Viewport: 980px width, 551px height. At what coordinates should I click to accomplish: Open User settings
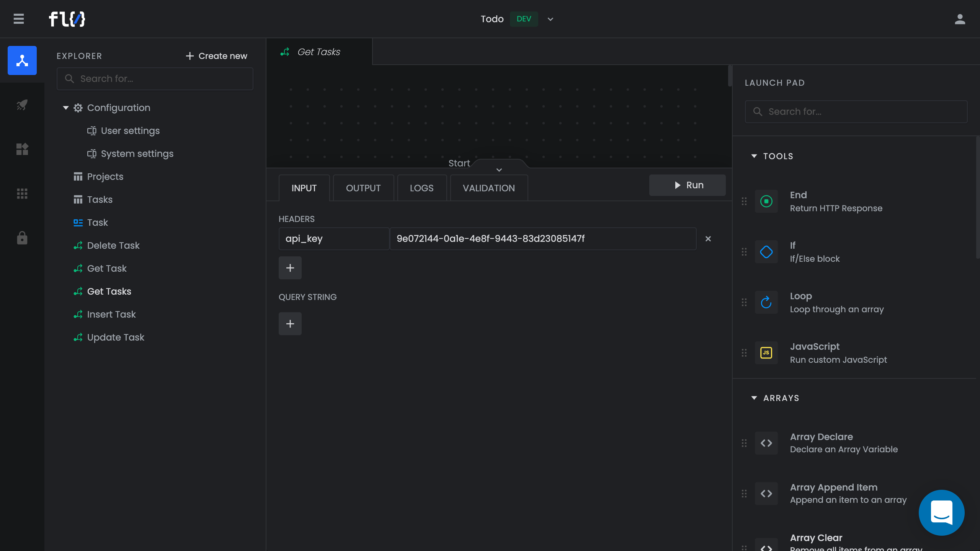pos(123,131)
